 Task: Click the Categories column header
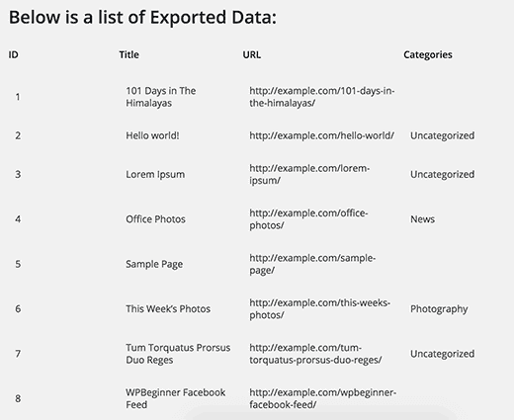tap(428, 55)
